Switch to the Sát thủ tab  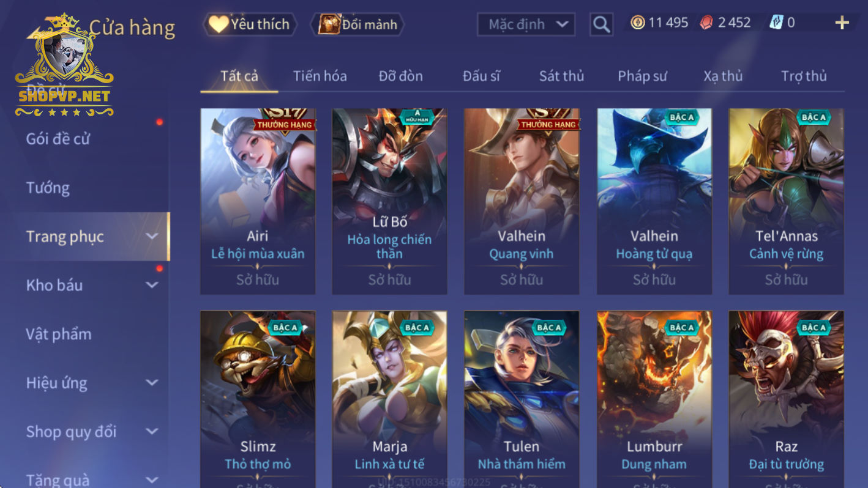(561, 76)
